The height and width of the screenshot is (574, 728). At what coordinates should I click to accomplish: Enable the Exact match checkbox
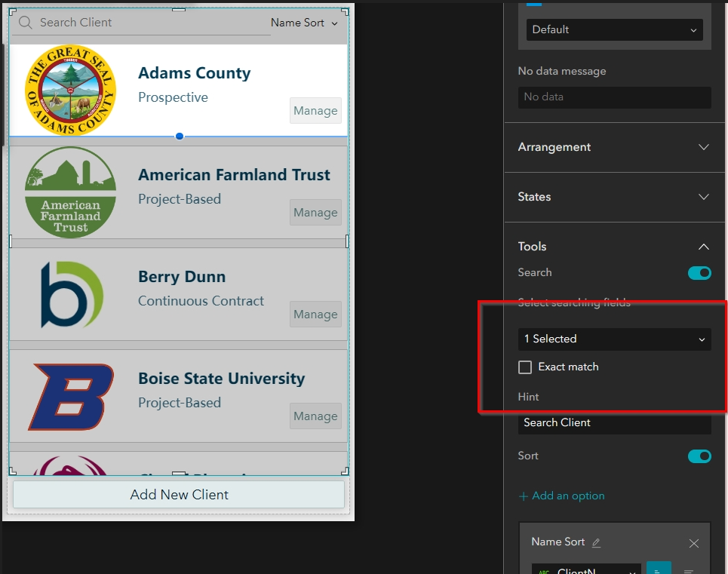coord(524,367)
